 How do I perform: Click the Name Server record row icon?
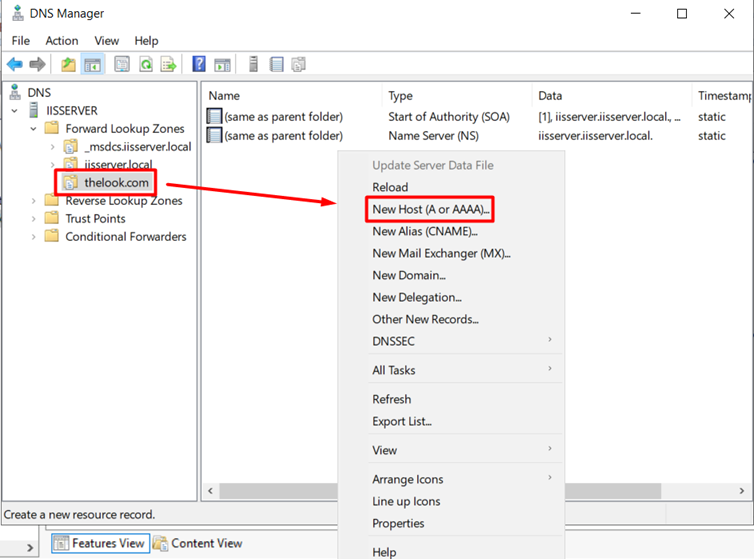click(214, 135)
